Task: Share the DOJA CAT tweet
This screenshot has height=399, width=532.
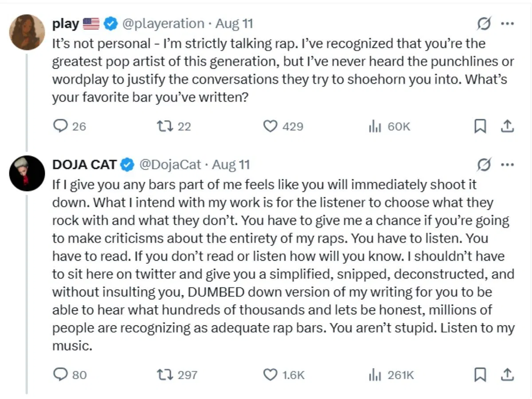Action: 507,375
